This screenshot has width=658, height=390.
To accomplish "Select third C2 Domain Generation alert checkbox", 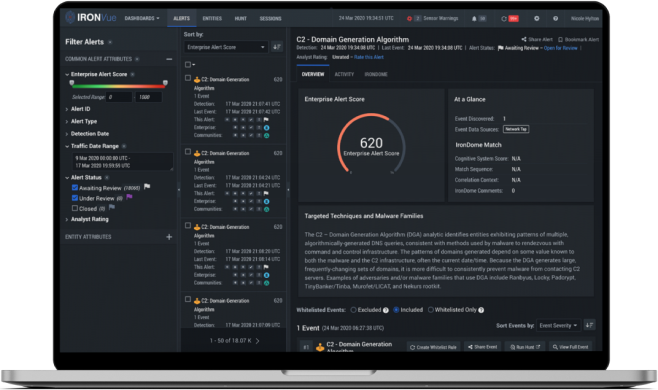I will pyautogui.click(x=188, y=225).
